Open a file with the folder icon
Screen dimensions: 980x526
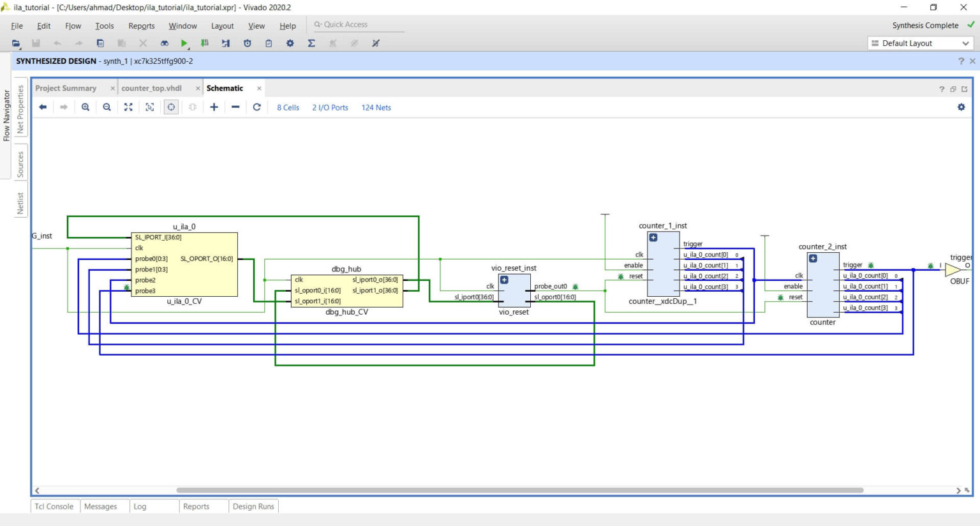(x=15, y=43)
